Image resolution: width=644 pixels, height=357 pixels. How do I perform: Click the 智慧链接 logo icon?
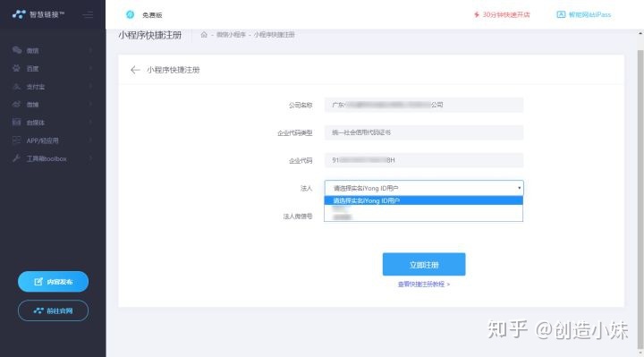(19, 15)
